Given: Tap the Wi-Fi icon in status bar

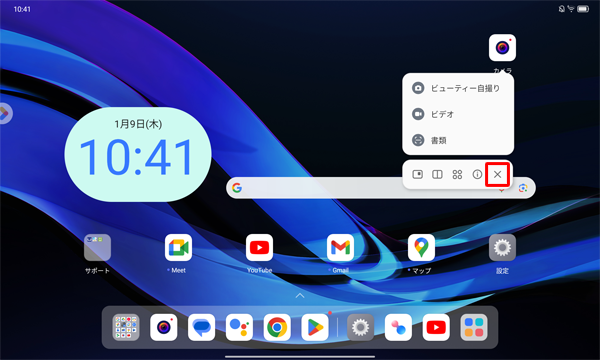Looking at the screenshot, I should (571, 9).
